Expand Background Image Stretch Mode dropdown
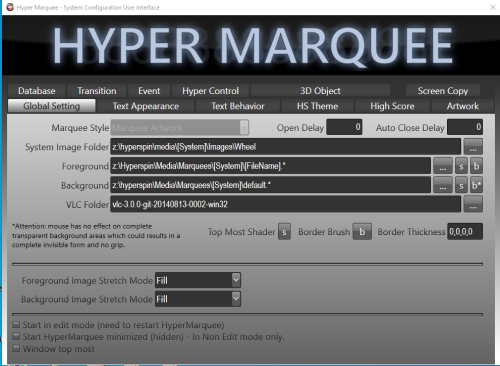The image size is (500, 366). (x=236, y=299)
